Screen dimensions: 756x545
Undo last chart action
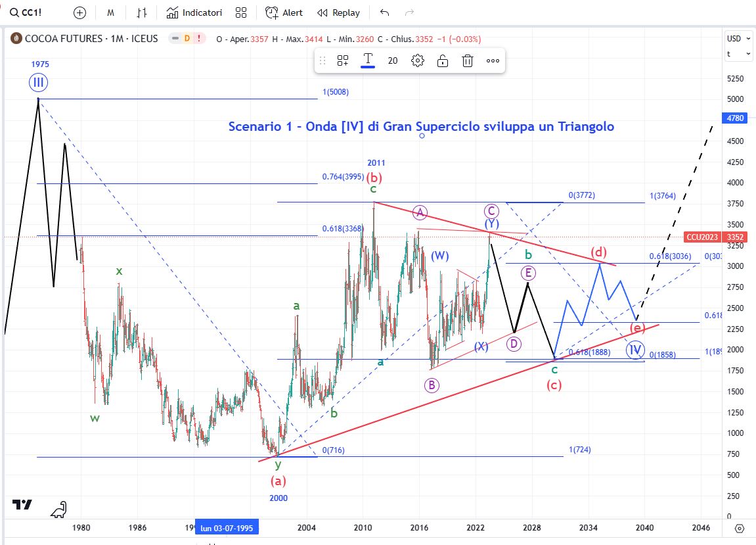pos(384,12)
